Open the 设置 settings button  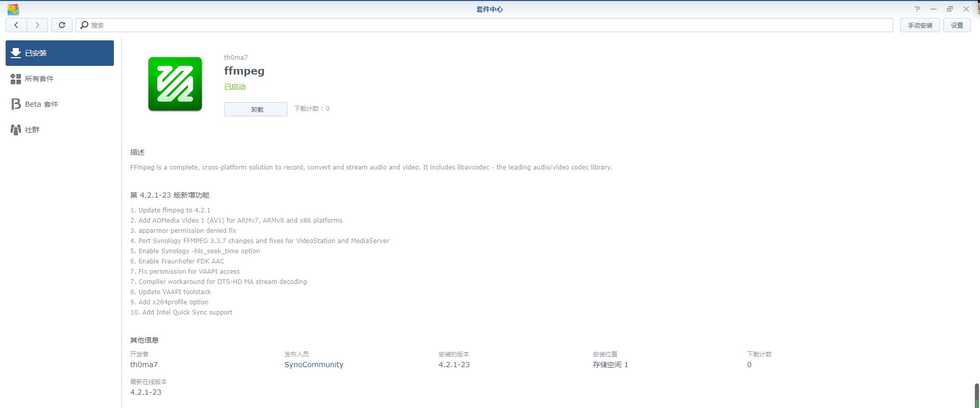[957, 25]
